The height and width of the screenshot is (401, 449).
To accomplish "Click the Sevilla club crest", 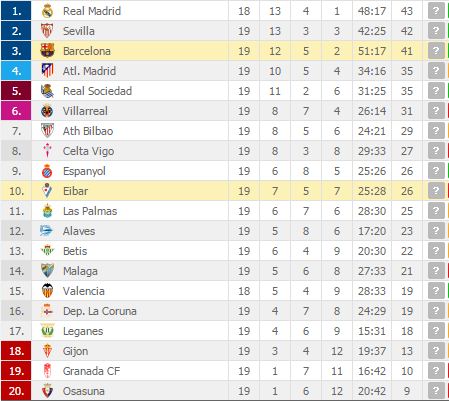I will pyautogui.click(x=47, y=31).
